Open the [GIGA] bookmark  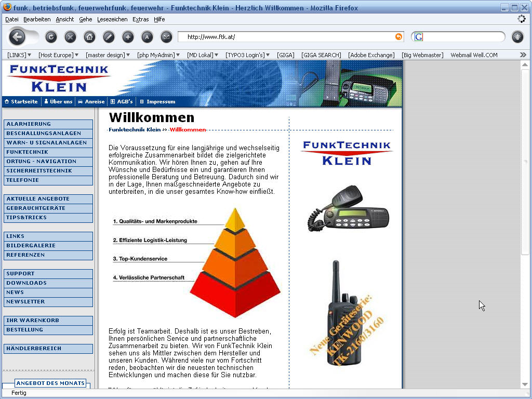(x=285, y=55)
